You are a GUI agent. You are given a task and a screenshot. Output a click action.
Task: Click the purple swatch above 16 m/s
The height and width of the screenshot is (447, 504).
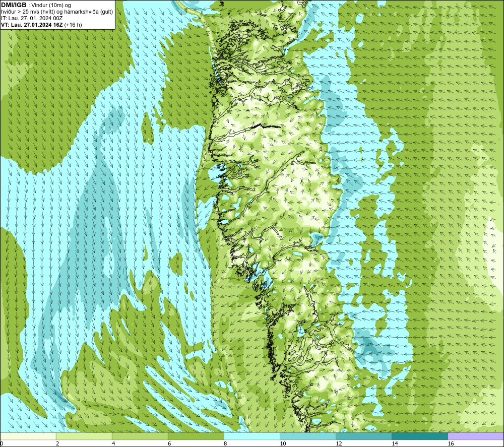pos(476,436)
